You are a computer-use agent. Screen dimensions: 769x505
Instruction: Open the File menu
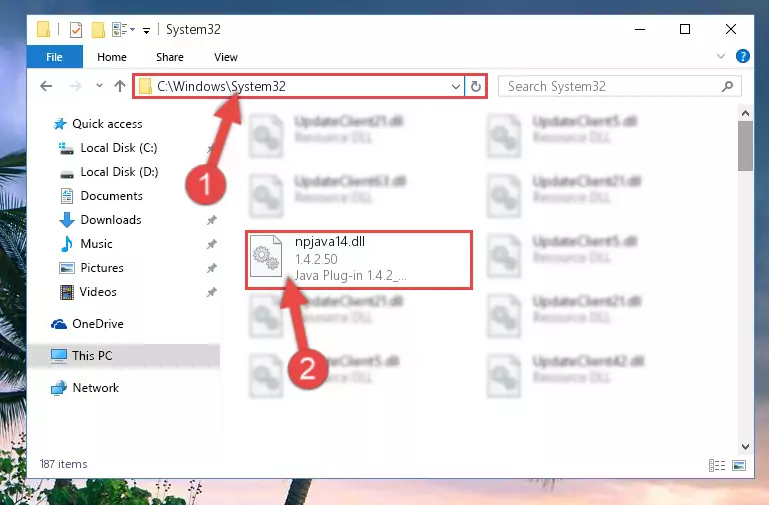[54, 57]
